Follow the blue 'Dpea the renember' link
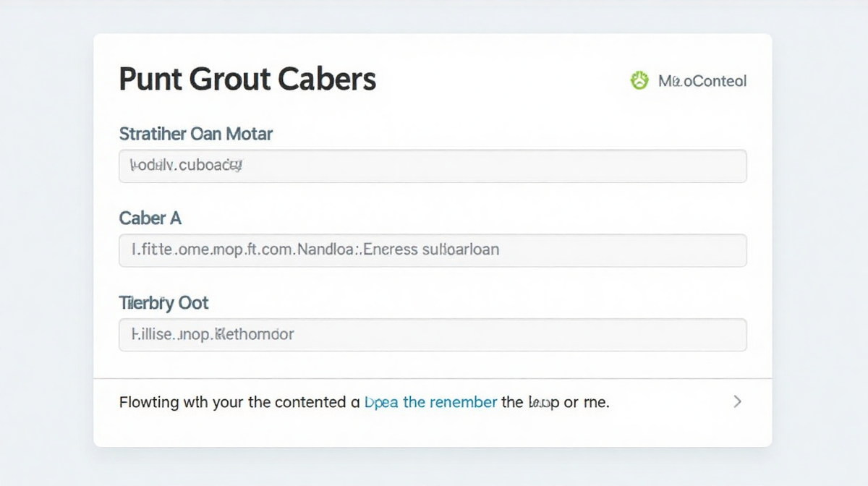Viewport: 868px width, 486px height. click(431, 402)
